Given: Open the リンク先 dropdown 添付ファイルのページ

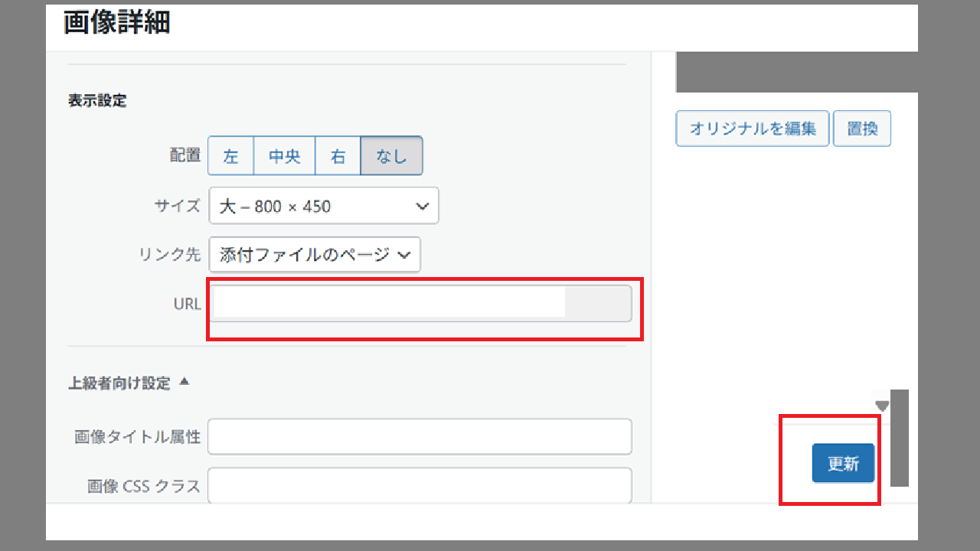Looking at the screenshot, I should point(315,255).
